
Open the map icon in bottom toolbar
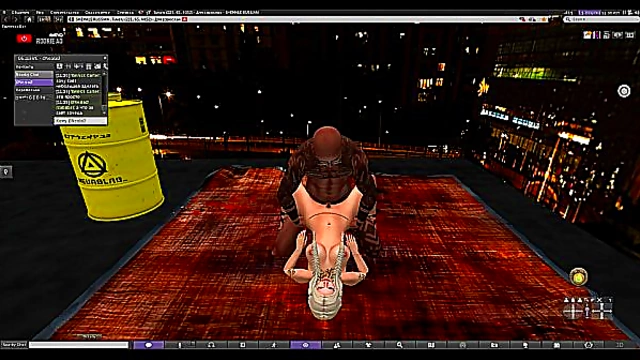coord(431,345)
